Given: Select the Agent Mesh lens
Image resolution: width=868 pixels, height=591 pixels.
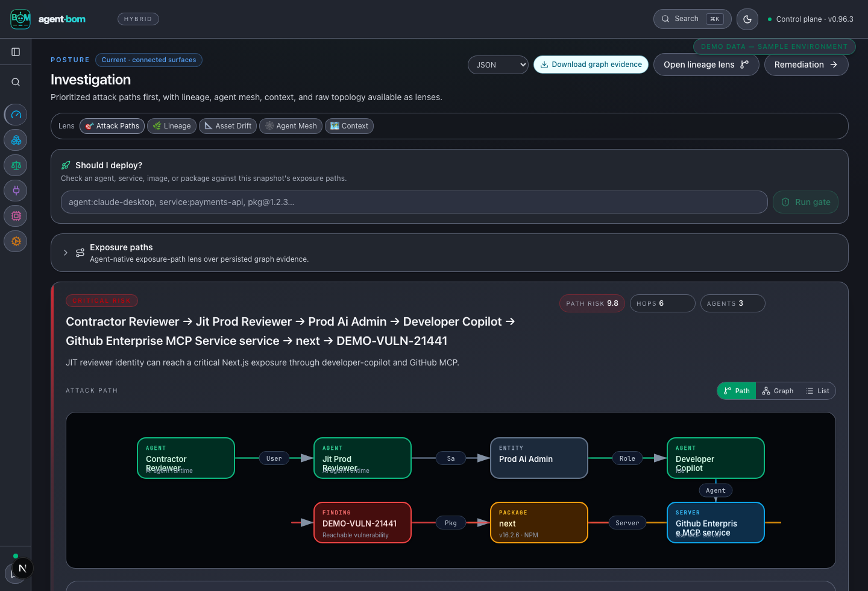Looking at the screenshot, I should pyautogui.click(x=291, y=126).
